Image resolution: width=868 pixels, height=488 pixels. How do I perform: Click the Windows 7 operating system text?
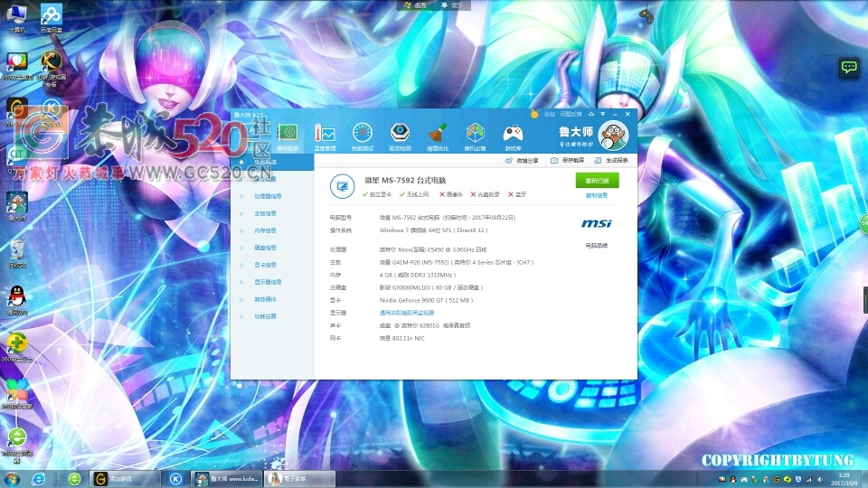[433, 230]
